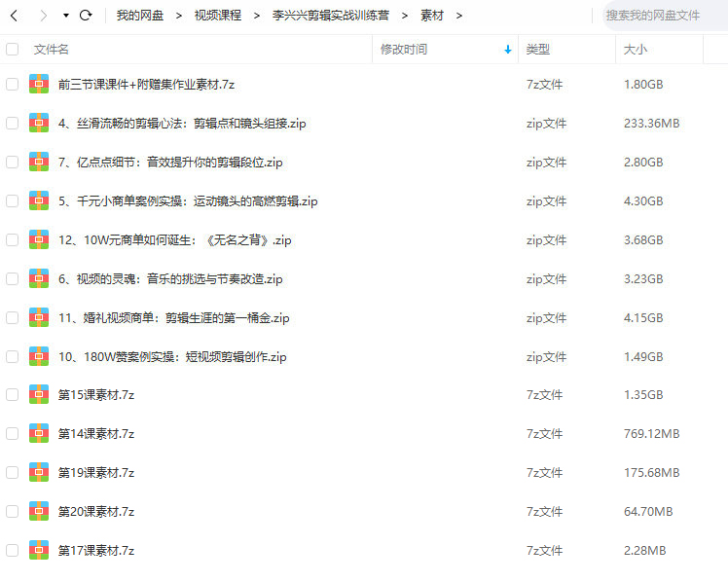
Task: Go to 我的网盘 in breadcrumb
Action: click(x=139, y=16)
